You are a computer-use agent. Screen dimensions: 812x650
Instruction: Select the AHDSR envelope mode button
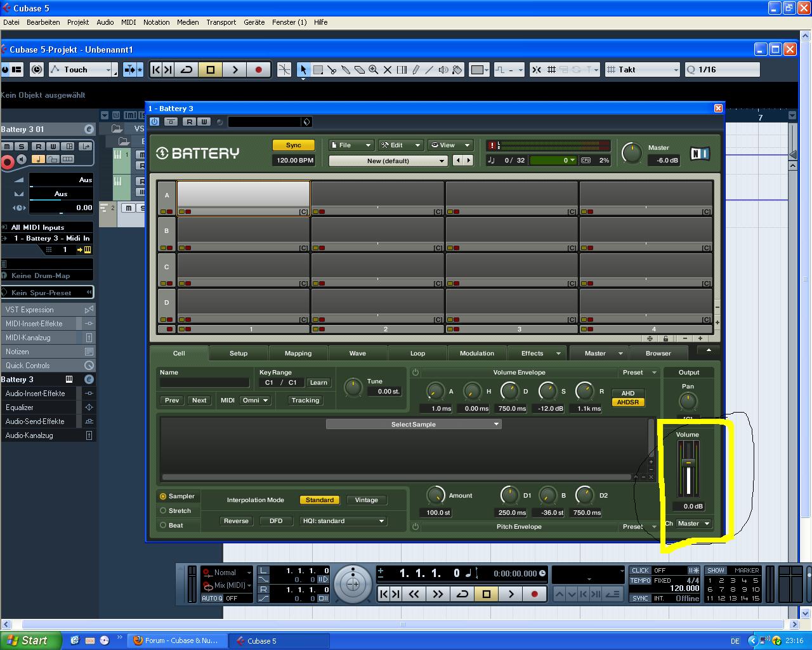[628, 402]
